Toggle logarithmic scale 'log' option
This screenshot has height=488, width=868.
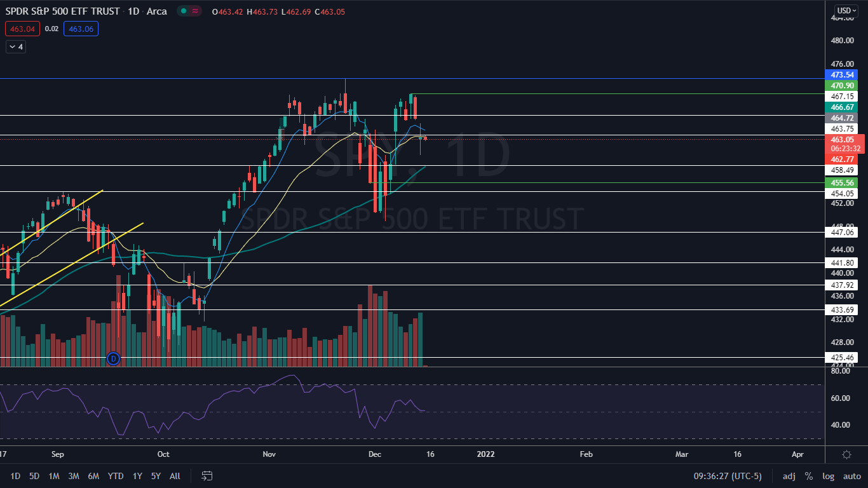[828, 476]
